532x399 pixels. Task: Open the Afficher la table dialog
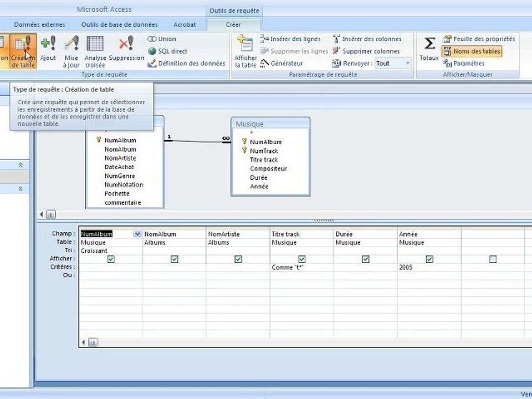245,51
